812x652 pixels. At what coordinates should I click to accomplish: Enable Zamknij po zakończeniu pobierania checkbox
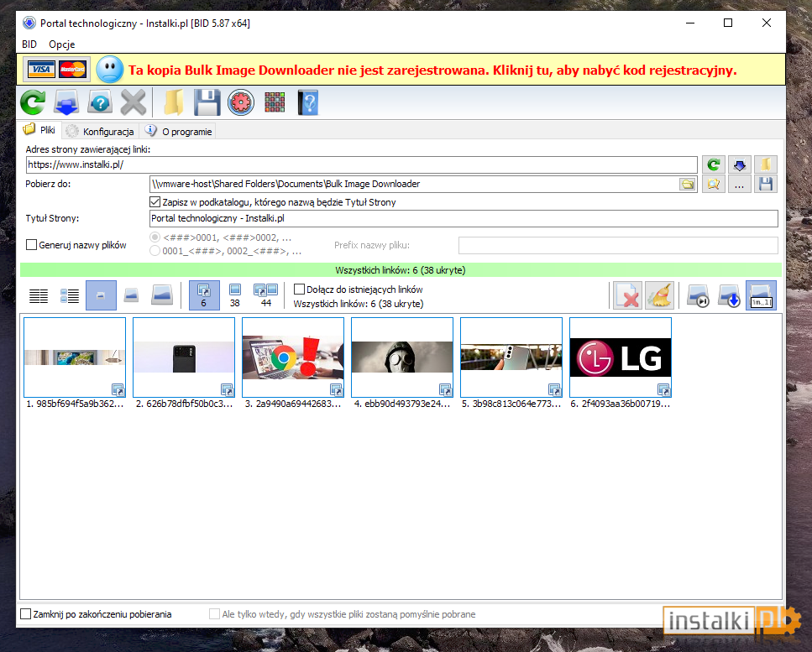pos(25,614)
